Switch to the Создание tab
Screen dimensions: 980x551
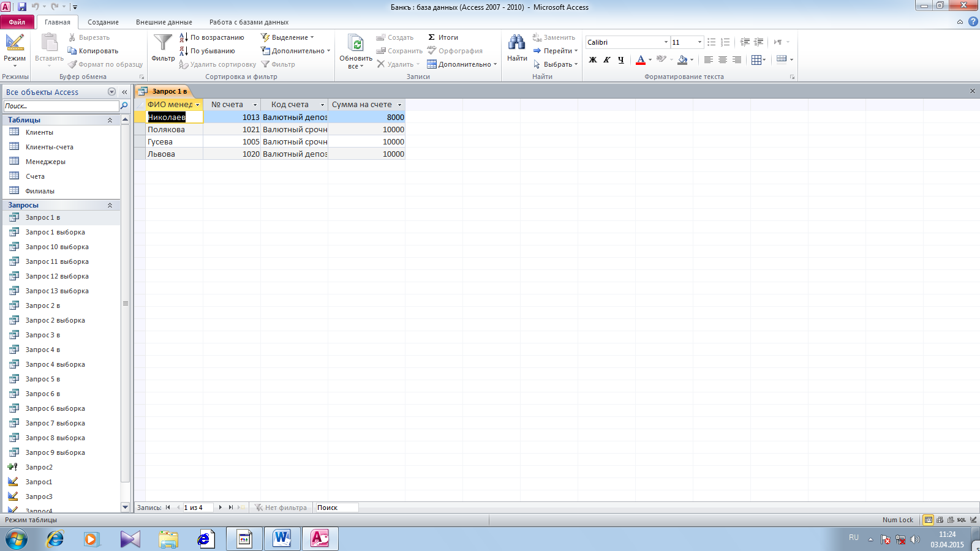pyautogui.click(x=103, y=22)
